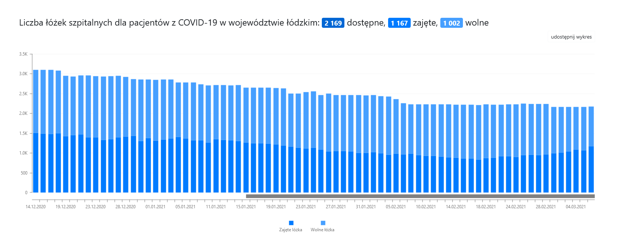Click the '27.01.2021' date label
Screen dimensions: 644x242
click(x=336, y=207)
